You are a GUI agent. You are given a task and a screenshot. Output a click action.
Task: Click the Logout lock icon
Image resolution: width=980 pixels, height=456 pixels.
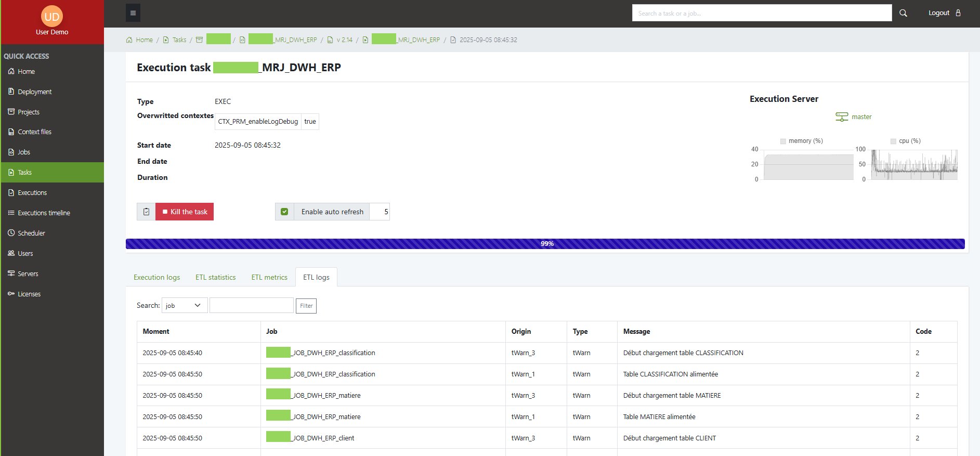click(958, 13)
